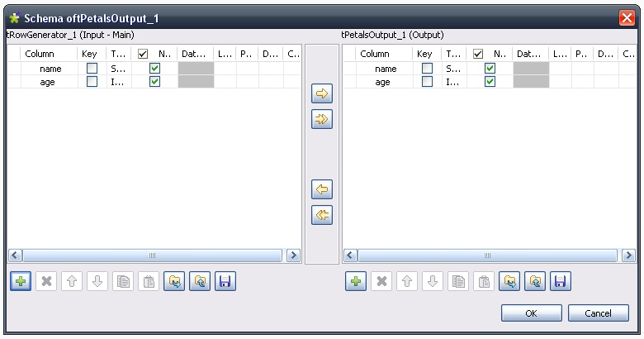The height and width of the screenshot is (339, 644).
Task: Click the input table right scroll arrow
Action: (x=293, y=255)
